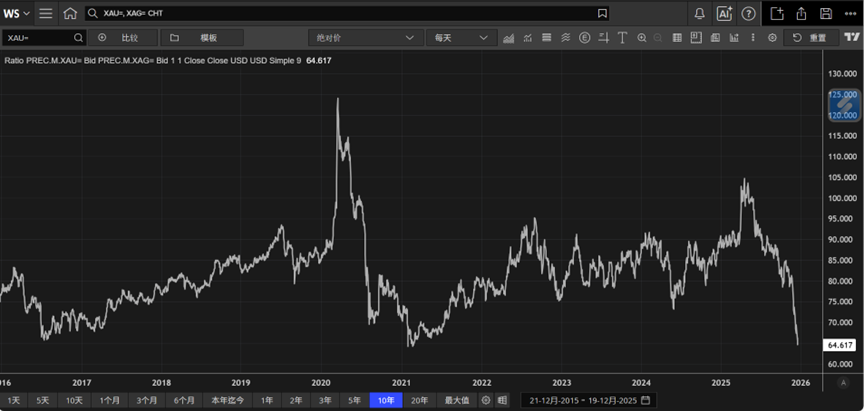Select the 10天 time range
Screen dimensions: 864x411
coord(74,401)
